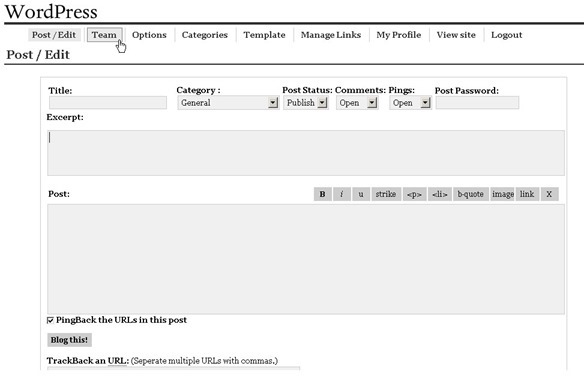Viewport: 584px width, 390px height.
Task: Apply italic with the i button
Action: tap(342, 194)
